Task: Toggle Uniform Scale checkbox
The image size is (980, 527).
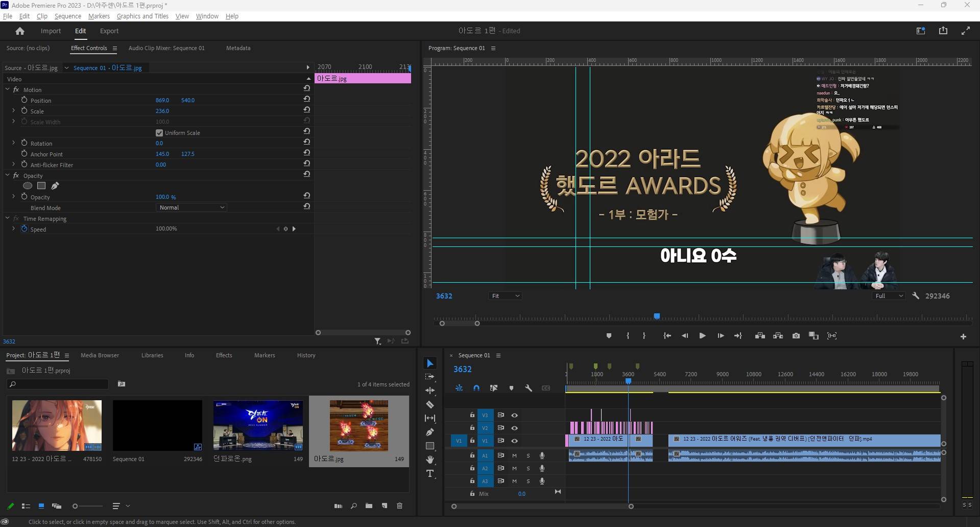Action: 159,133
